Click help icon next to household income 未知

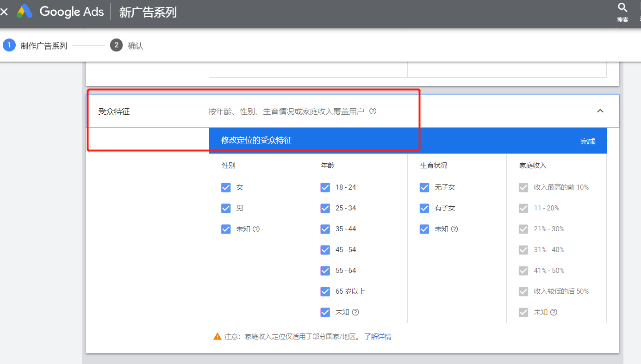click(x=554, y=312)
